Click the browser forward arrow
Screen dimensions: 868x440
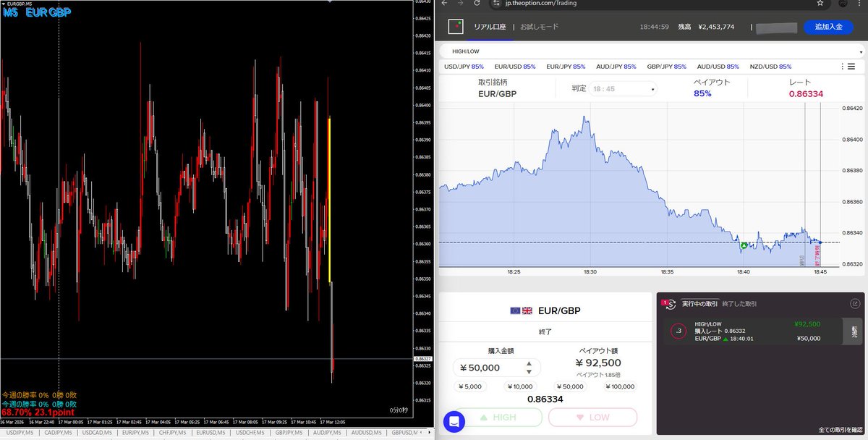[461, 4]
